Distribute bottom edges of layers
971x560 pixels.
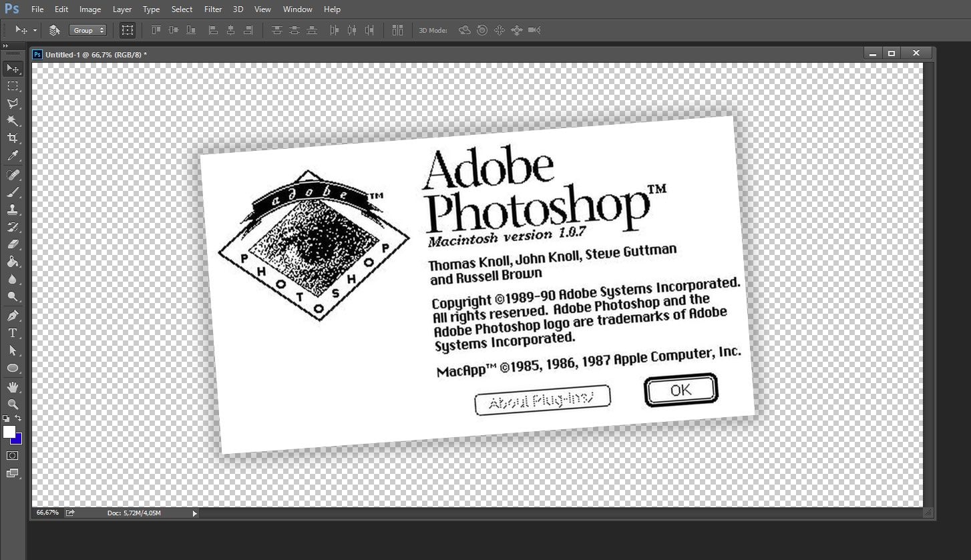311,30
